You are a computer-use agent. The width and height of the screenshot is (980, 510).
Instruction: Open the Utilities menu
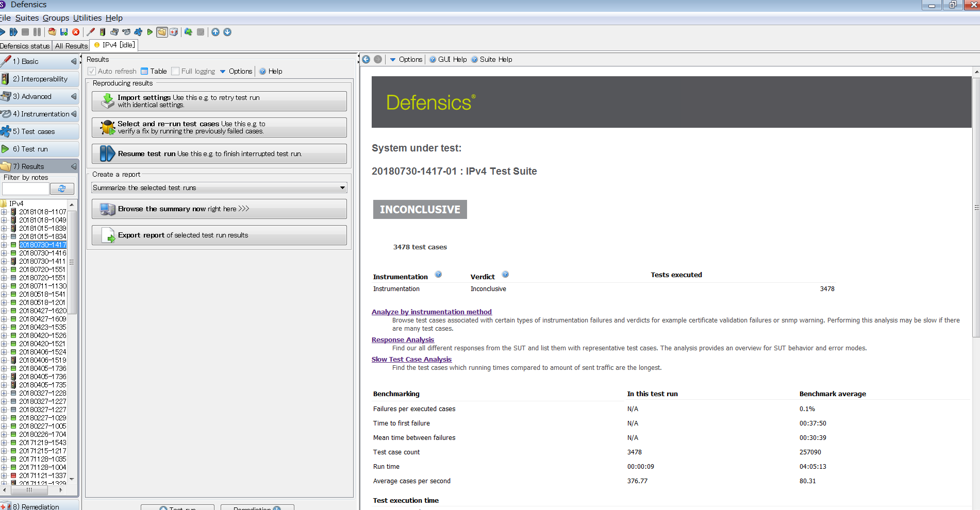click(x=87, y=18)
